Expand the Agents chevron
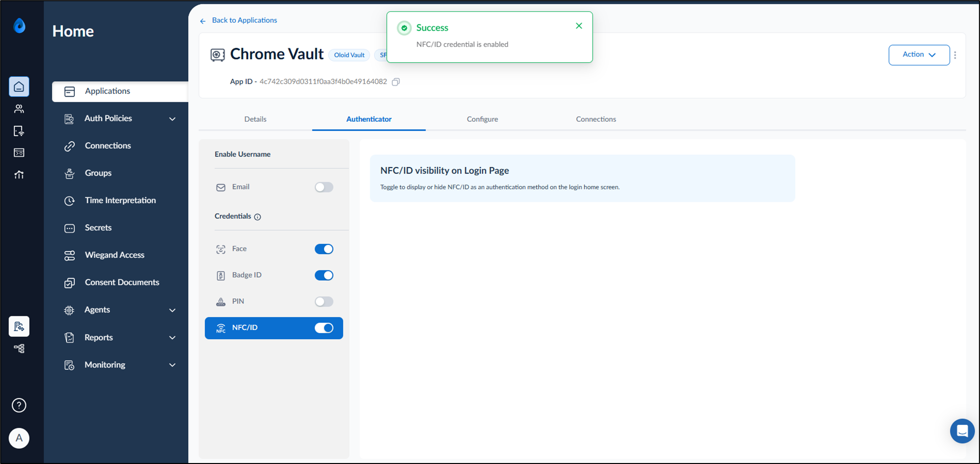The width and height of the screenshot is (980, 464). (172, 310)
